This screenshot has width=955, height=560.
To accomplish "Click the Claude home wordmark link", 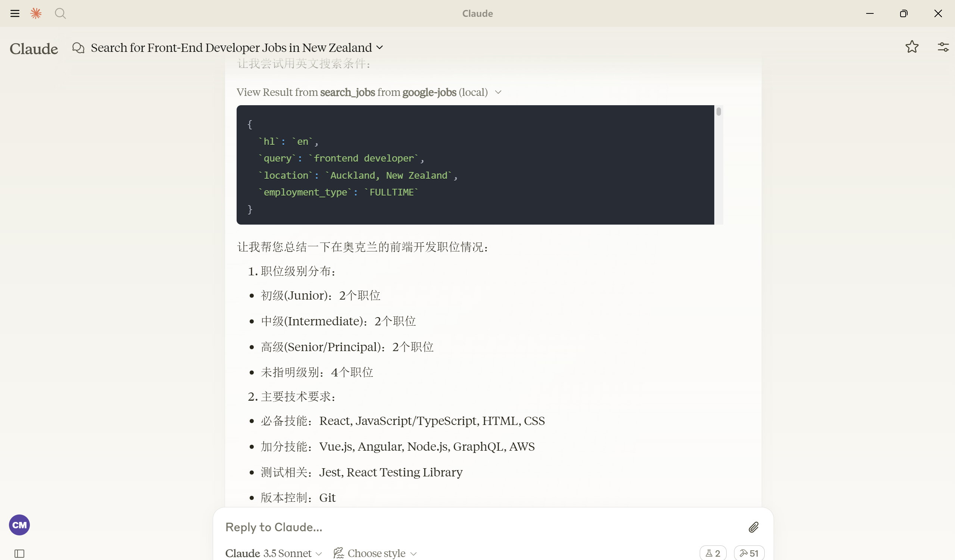I will tap(34, 49).
